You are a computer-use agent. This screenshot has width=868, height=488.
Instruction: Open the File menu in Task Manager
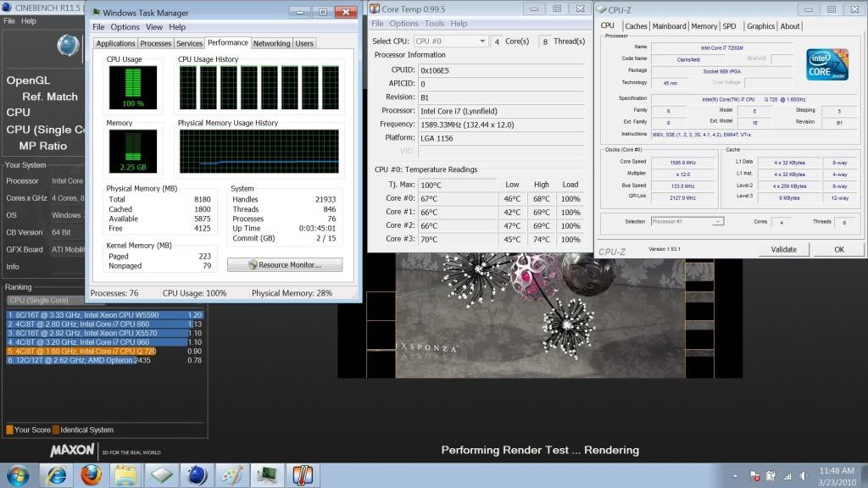point(98,27)
